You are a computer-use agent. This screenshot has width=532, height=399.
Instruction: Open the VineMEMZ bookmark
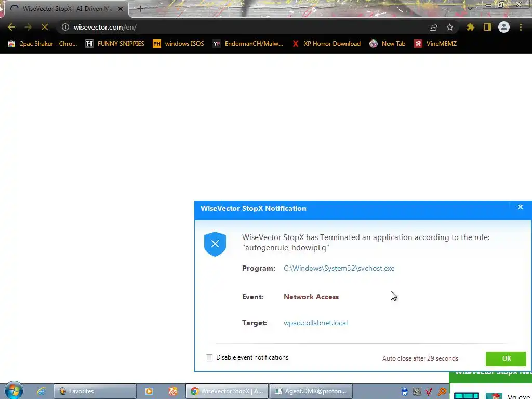click(x=435, y=44)
